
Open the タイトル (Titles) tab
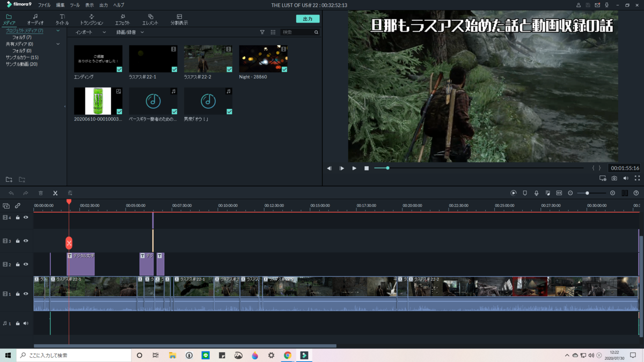62,20
